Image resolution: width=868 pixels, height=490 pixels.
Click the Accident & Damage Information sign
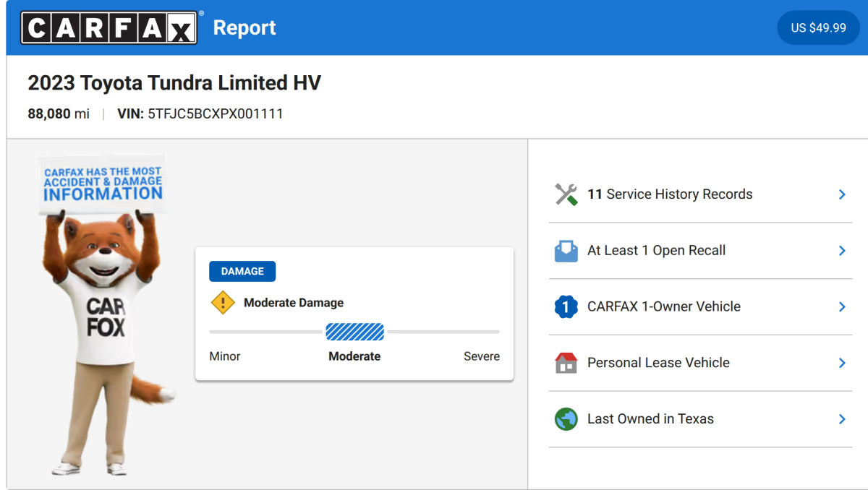(x=102, y=184)
